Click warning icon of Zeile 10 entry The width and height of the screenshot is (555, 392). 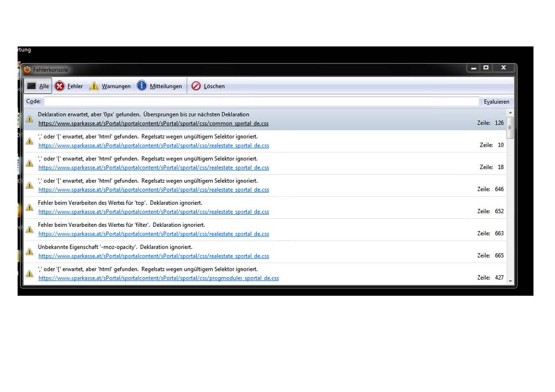(30, 141)
